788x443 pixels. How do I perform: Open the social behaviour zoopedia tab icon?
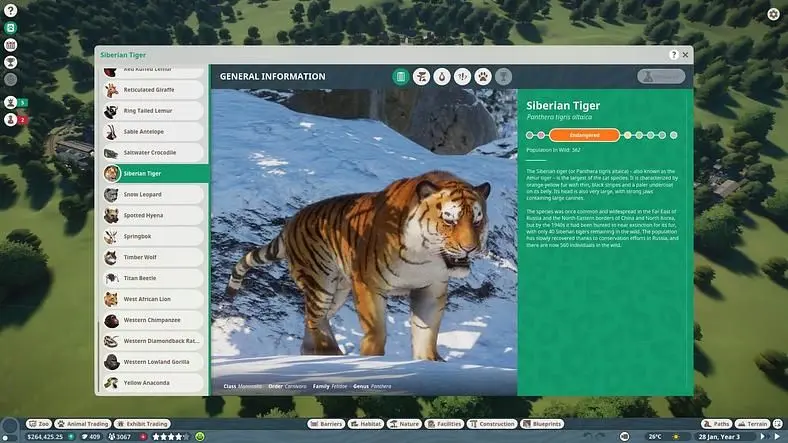(x=462, y=77)
